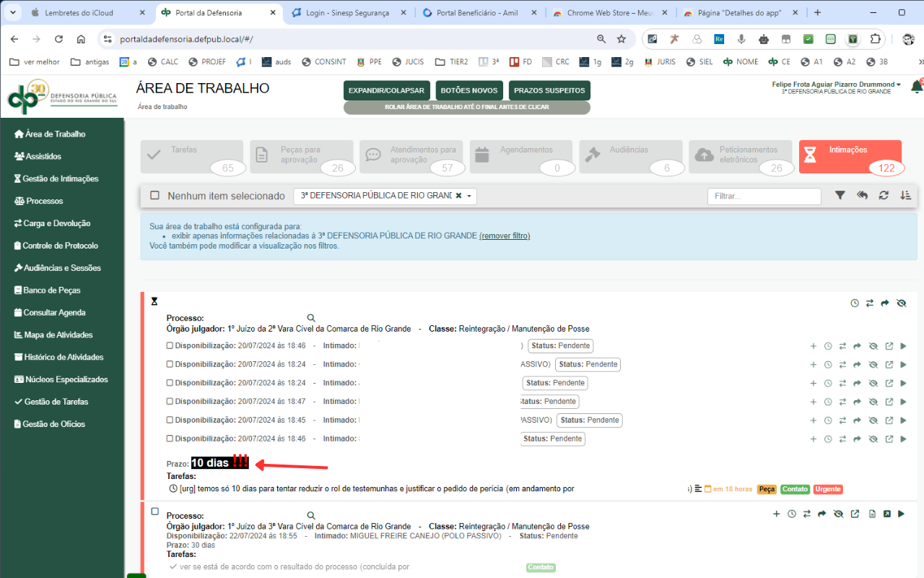Click the BOTÕES NOVOS button
The image size is (924, 578).
tap(469, 90)
